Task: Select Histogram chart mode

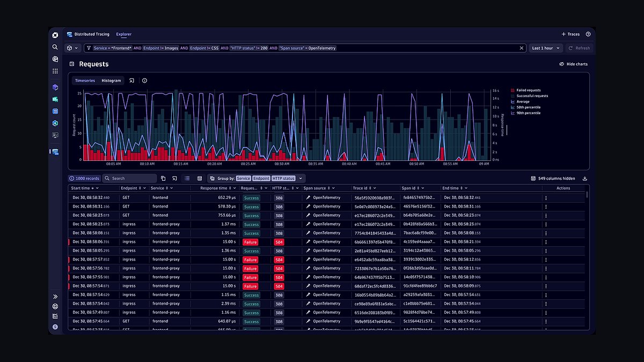Action: pyautogui.click(x=111, y=80)
